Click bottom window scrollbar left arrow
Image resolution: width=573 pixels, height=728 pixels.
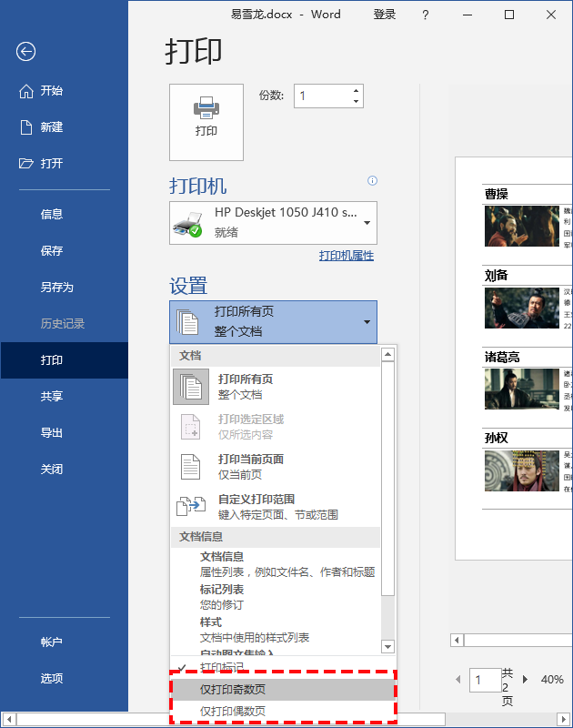coord(9,719)
